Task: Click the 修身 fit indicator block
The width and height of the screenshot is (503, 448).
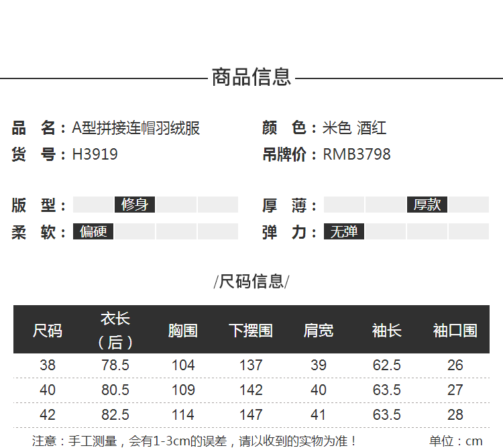Action: point(135,205)
